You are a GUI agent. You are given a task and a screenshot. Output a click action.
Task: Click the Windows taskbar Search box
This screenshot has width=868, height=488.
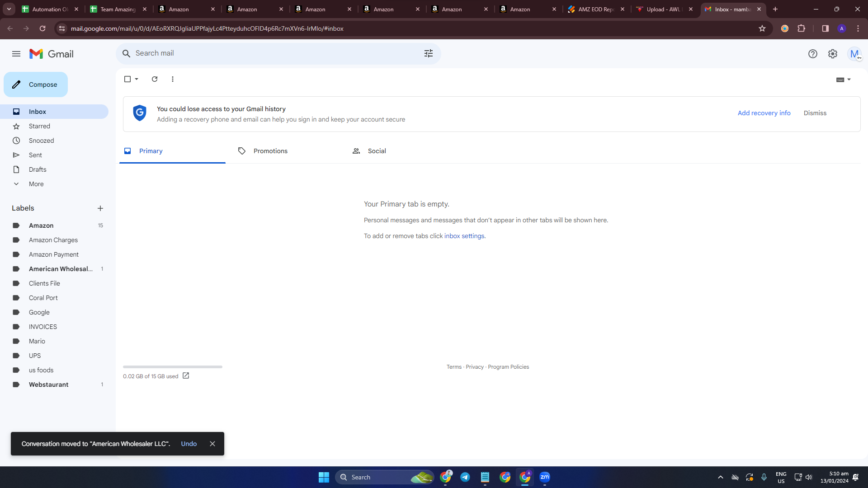[385, 477]
